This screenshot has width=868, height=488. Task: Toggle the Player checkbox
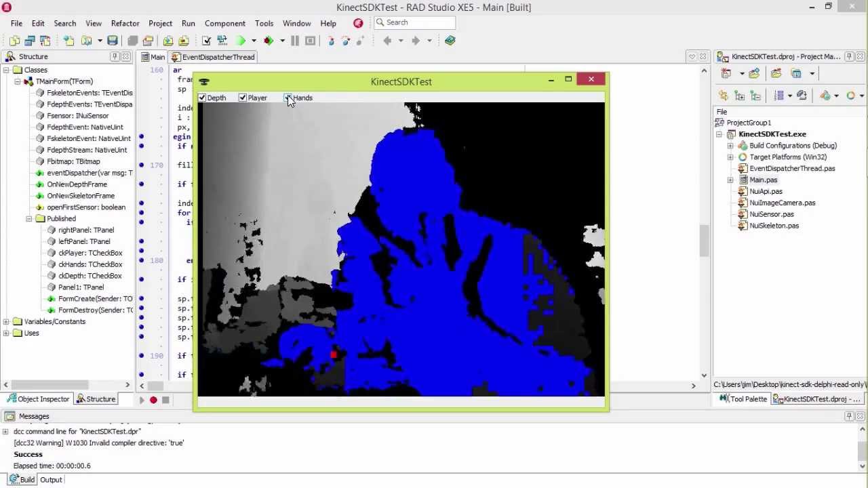(243, 98)
